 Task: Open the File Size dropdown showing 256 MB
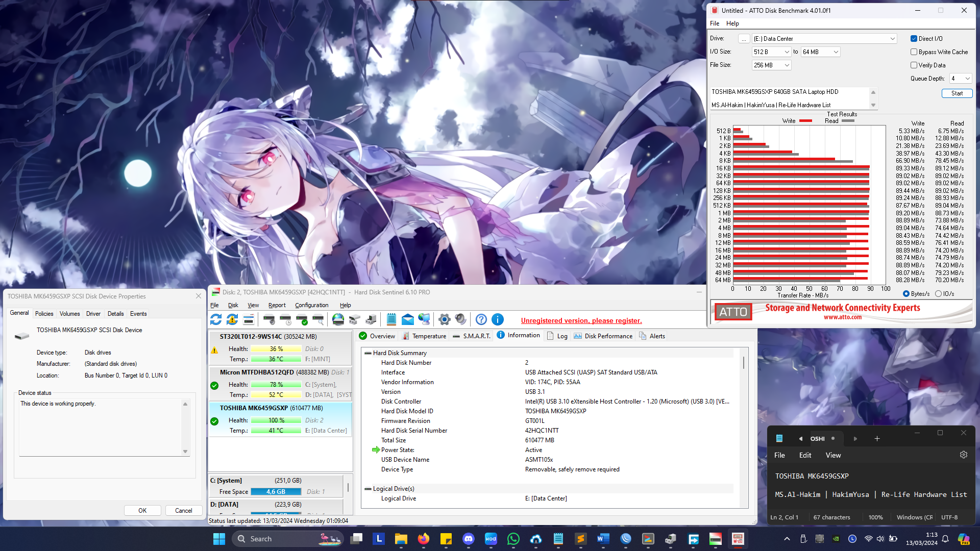[771, 65]
